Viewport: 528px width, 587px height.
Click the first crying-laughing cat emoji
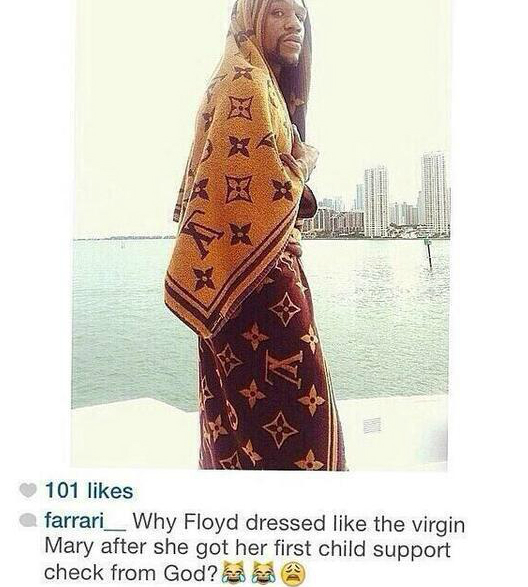(234, 571)
